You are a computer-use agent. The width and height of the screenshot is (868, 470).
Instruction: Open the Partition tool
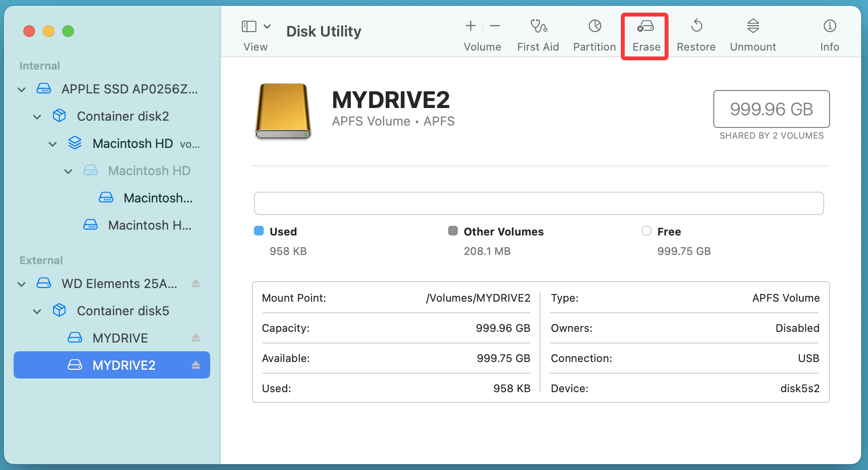tap(594, 34)
